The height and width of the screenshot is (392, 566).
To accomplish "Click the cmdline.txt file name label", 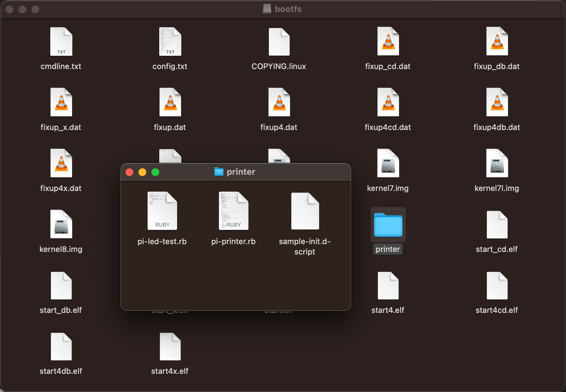I will [61, 66].
